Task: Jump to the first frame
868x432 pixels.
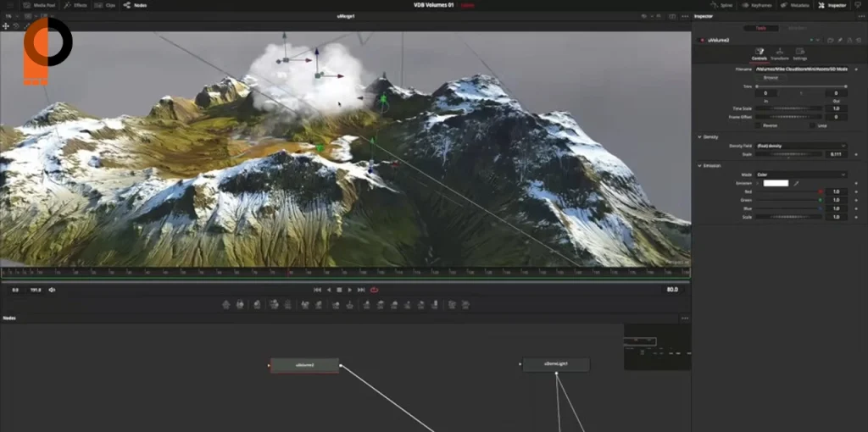Action: 318,290
